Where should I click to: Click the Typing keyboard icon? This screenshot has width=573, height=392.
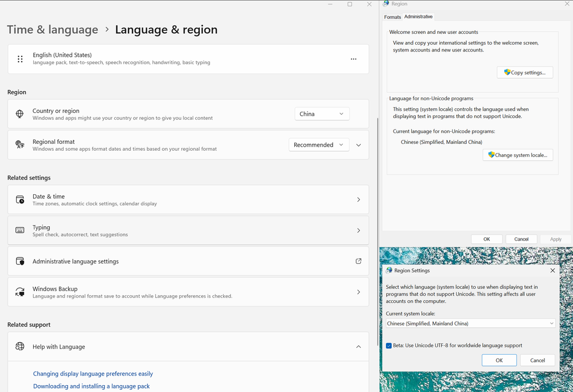click(x=20, y=230)
